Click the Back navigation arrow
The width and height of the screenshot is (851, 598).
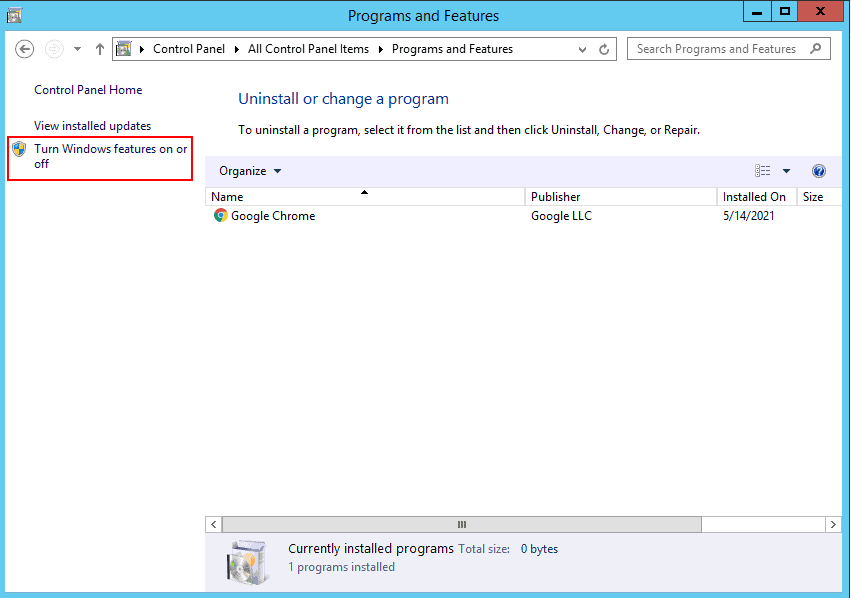[x=24, y=49]
